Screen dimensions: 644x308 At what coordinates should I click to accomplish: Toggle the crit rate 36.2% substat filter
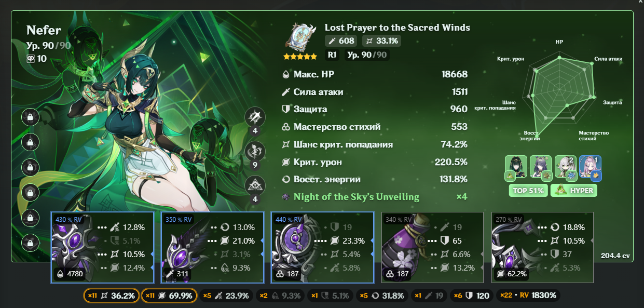[x=111, y=296]
